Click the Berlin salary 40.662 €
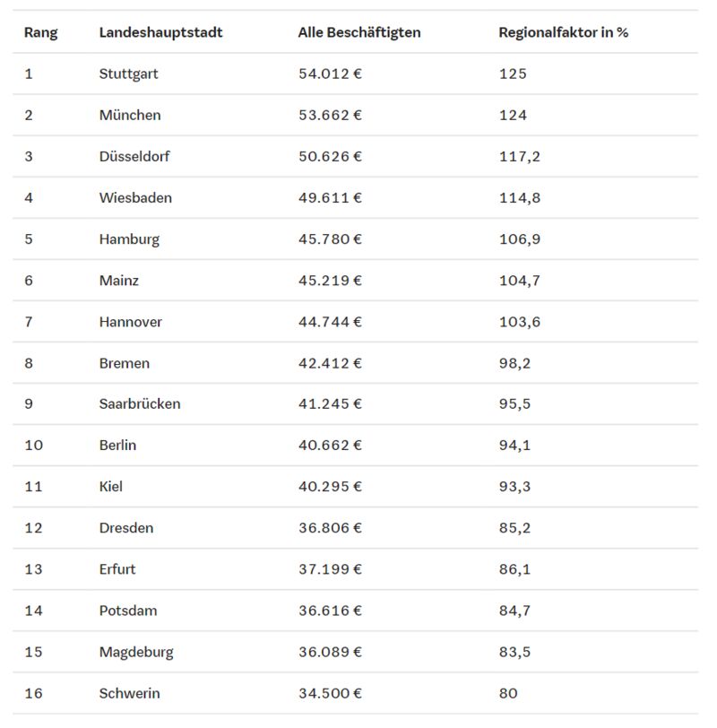The height and width of the screenshot is (728, 717). click(x=330, y=446)
